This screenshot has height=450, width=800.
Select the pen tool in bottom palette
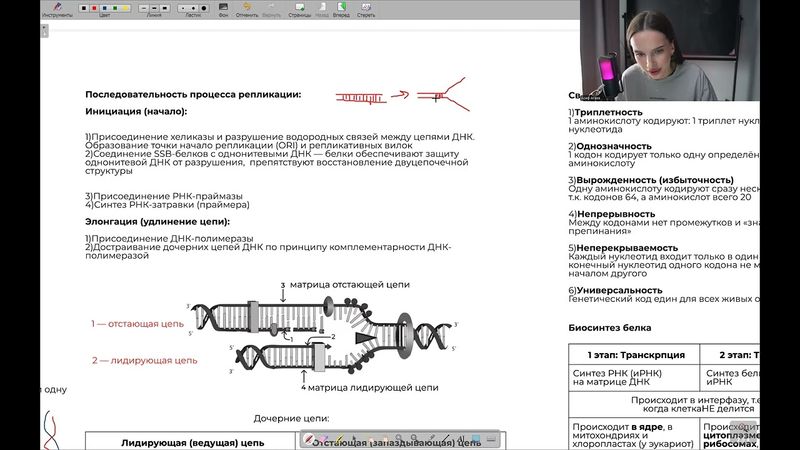[x=308, y=439]
